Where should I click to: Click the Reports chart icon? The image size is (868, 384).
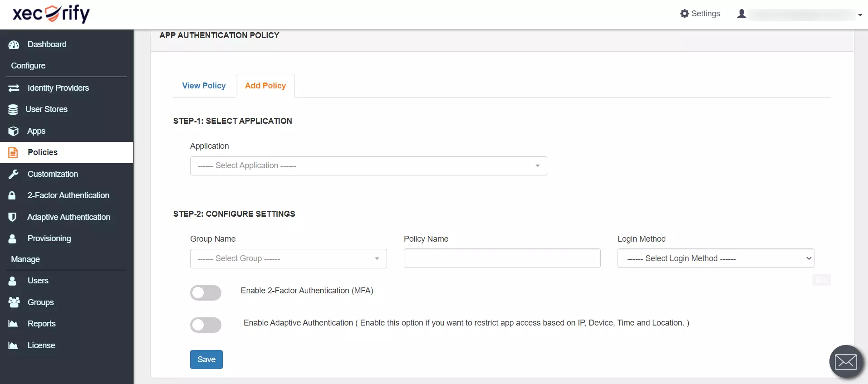13,324
